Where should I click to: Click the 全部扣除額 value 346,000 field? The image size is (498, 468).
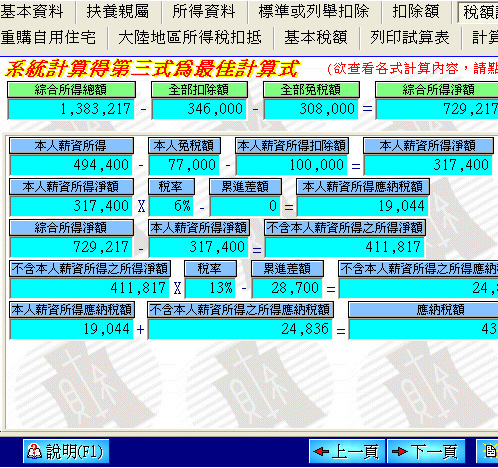click(x=199, y=109)
